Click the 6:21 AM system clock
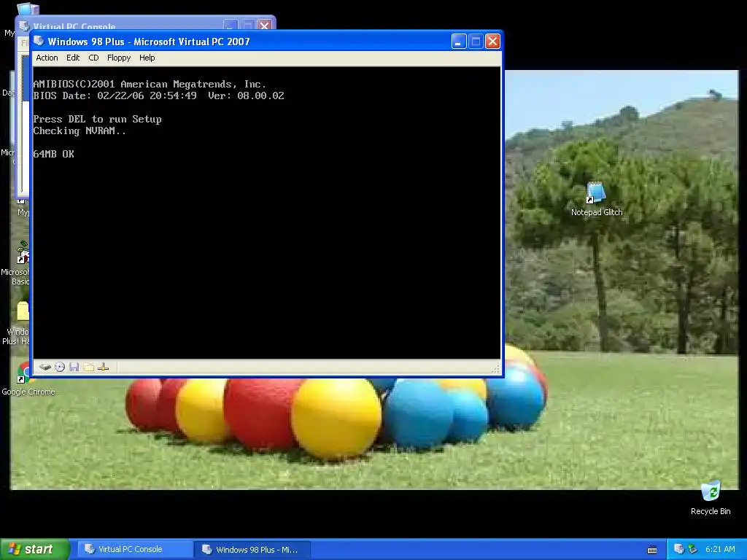The height and width of the screenshot is (560, 747). tap(720, 549)
